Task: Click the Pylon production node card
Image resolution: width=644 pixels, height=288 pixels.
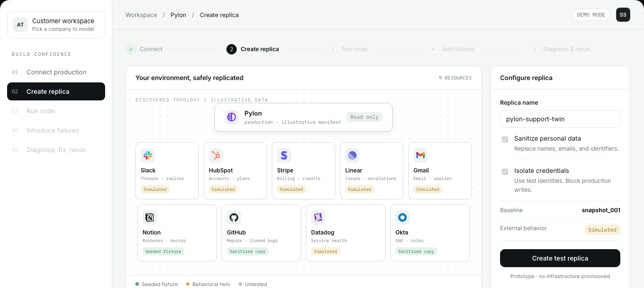Action: tap(304, 117)
